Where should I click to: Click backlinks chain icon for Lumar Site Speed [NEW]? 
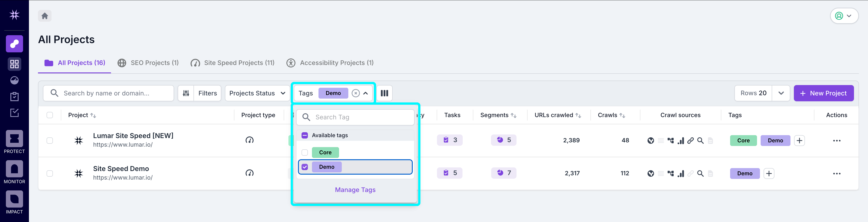pos(690,141)
